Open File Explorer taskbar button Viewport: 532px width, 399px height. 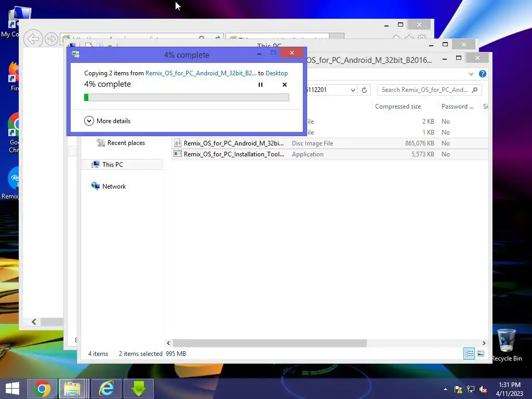[72, 389]
